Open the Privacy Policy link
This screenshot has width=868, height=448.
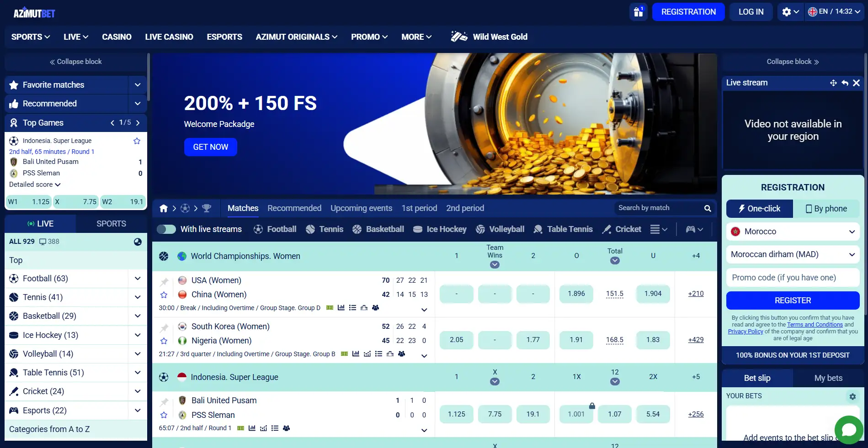746,332
